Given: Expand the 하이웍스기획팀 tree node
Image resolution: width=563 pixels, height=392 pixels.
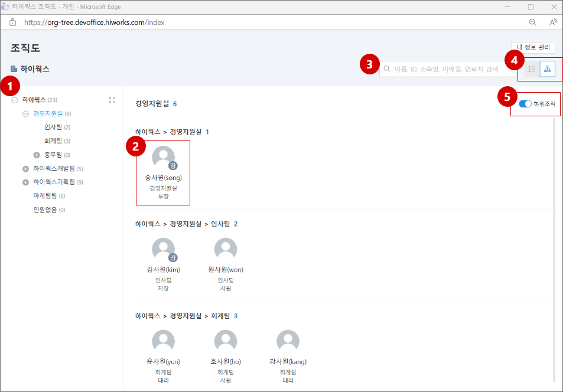Looking at the screenshot, I should [25, 182].
